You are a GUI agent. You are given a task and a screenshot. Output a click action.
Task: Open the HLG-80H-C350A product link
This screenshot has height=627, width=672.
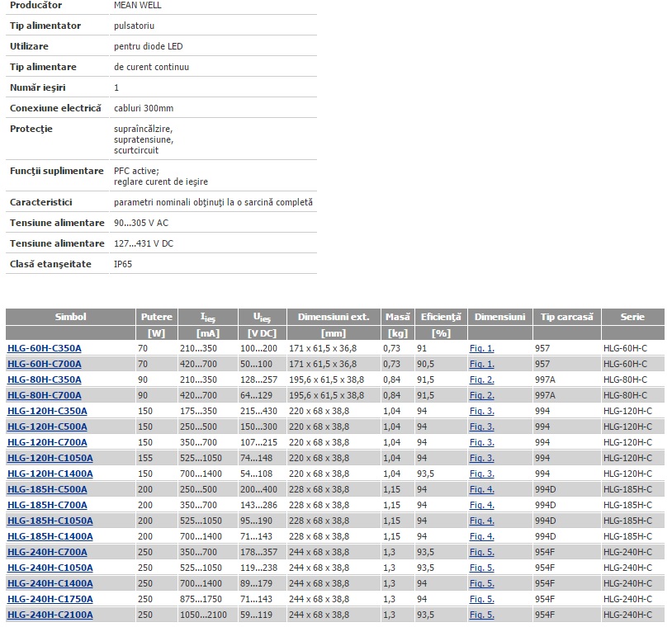pyautogui.click(x=45, y=379)
